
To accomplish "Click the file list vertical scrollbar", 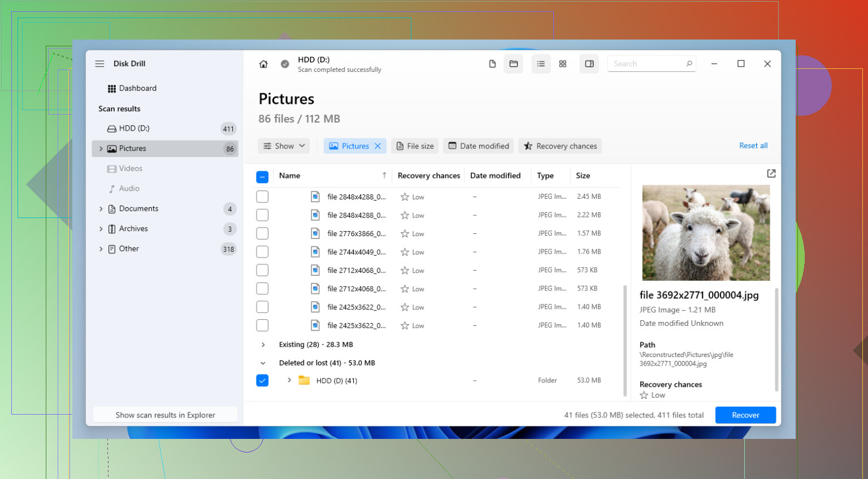I will click(624, 341).
